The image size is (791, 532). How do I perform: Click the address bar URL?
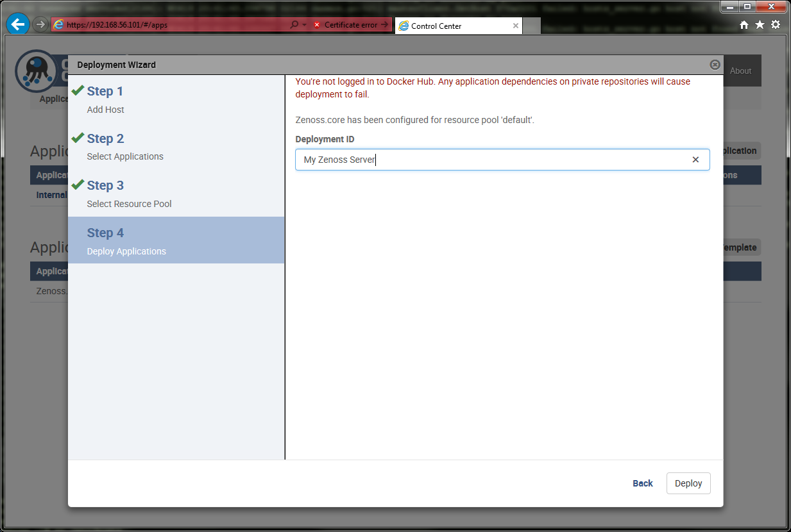(173, 25)
